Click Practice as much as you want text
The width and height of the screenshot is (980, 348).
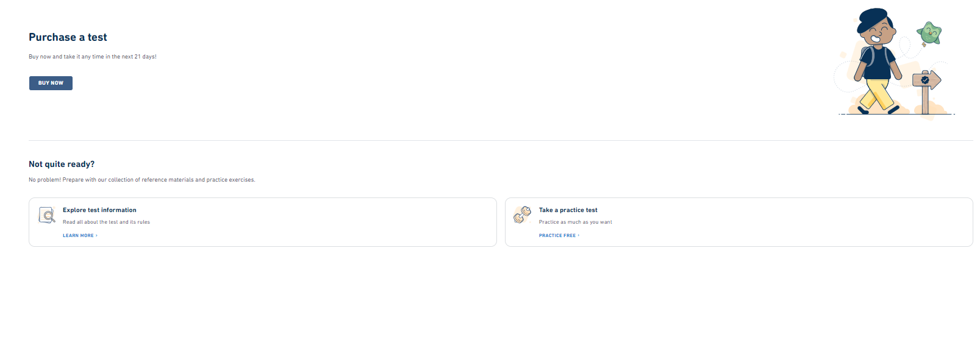(x=576, y=222)
